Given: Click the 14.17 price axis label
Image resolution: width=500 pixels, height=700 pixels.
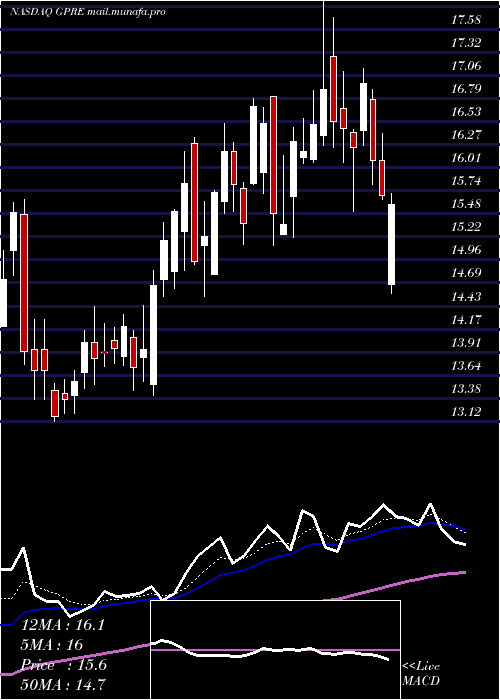Looking at the screenshot, I should [x=466, y=320].
